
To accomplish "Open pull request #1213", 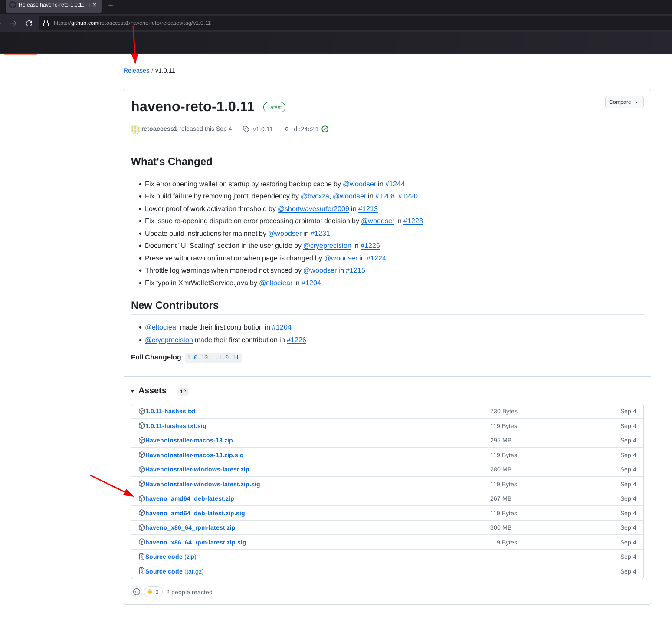I will 368,209.
